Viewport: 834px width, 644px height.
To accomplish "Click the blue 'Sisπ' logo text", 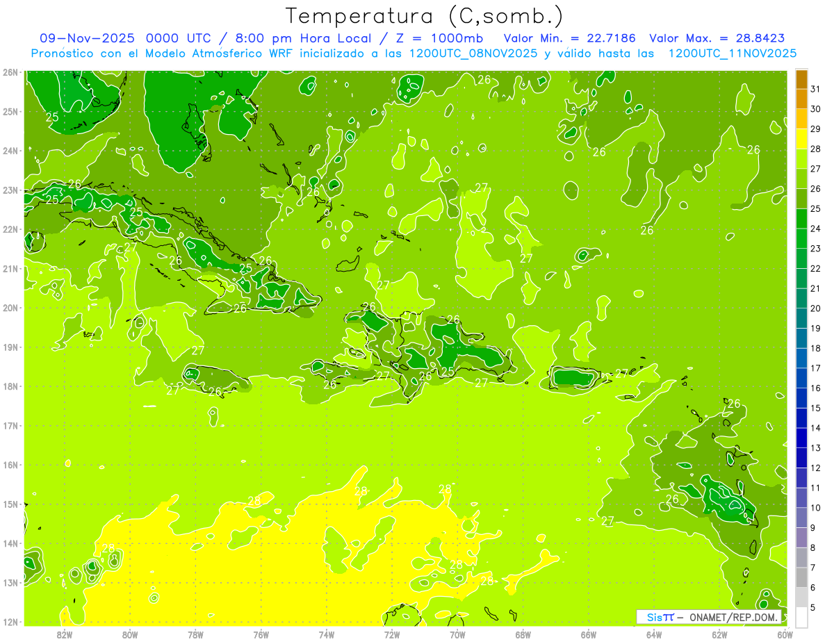I will pos(660,617).
